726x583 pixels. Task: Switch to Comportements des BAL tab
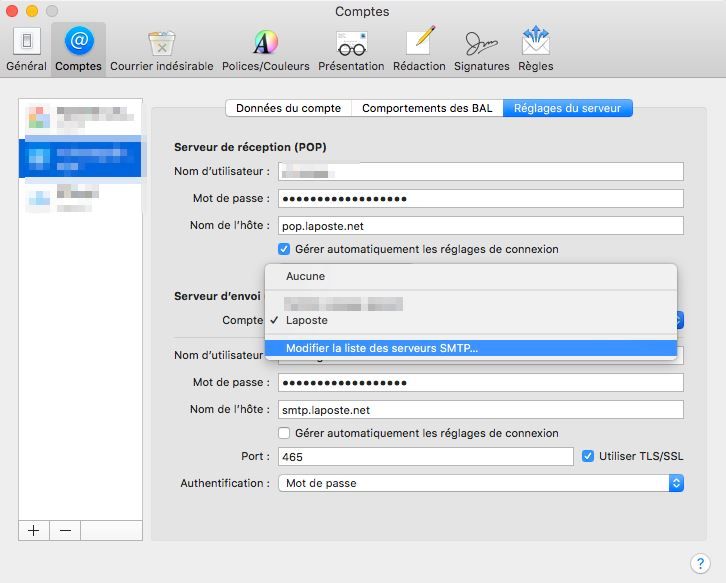427,108
